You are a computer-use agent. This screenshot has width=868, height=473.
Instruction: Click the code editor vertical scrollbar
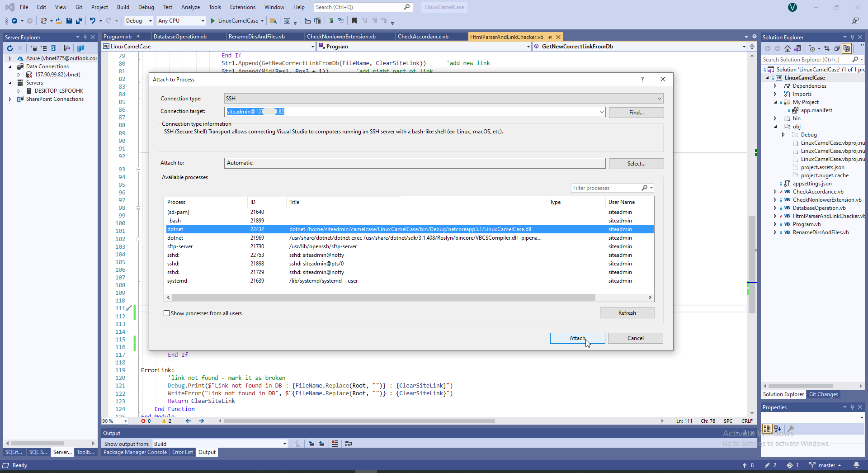(x=752, y=265)
